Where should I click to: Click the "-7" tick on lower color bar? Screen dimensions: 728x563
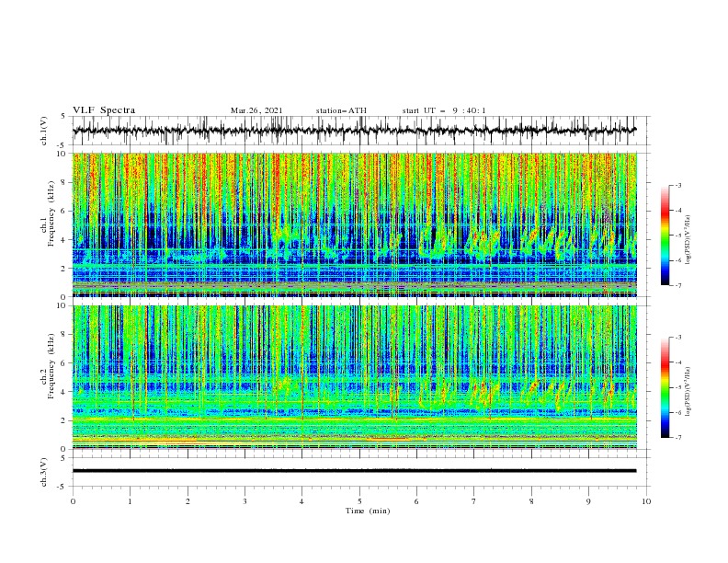(677, 438)
